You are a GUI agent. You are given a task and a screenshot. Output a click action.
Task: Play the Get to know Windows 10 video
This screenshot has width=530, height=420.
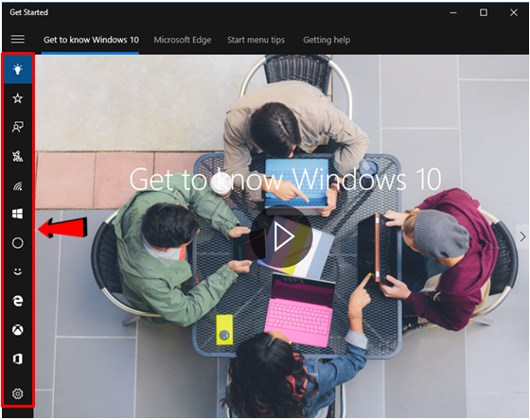click(x=281, y=236)
